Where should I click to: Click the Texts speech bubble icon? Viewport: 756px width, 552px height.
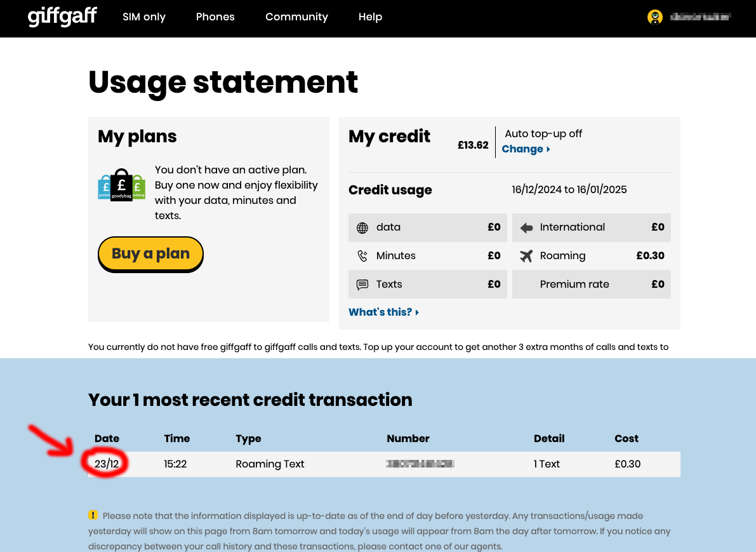tap(362, 285)
